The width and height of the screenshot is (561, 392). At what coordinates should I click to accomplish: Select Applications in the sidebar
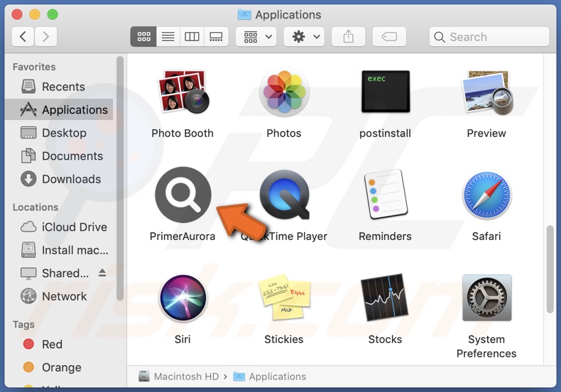pos(59,109)
